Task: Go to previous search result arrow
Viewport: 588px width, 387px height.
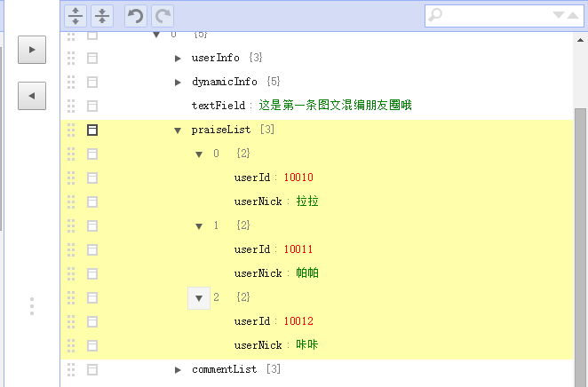Action: click(x=573, y=15)
